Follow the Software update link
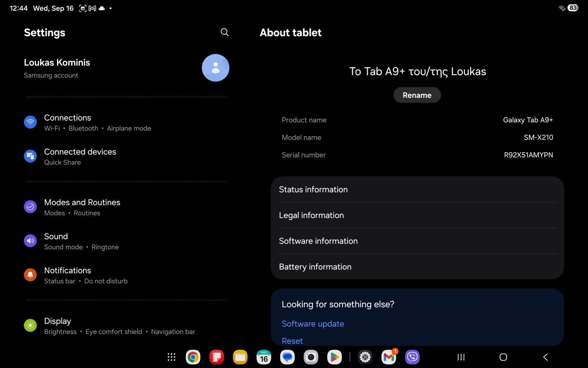This screenshot has height=368, width=588. point(313,324)
